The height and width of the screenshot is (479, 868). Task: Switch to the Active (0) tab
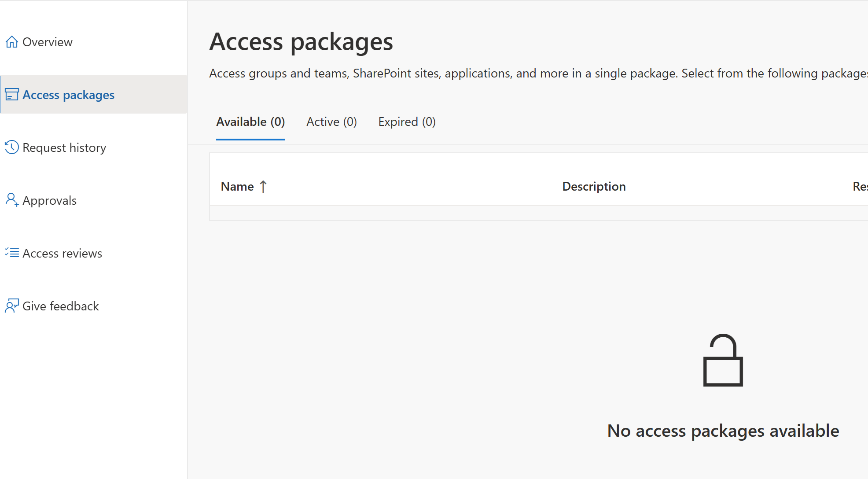tap(331, 122)
